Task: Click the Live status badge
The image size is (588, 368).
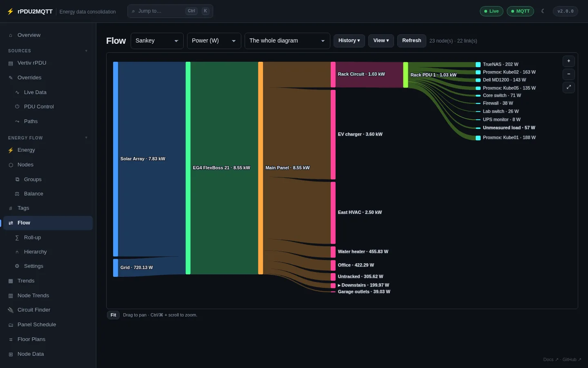Action: [x=492, y=11]
